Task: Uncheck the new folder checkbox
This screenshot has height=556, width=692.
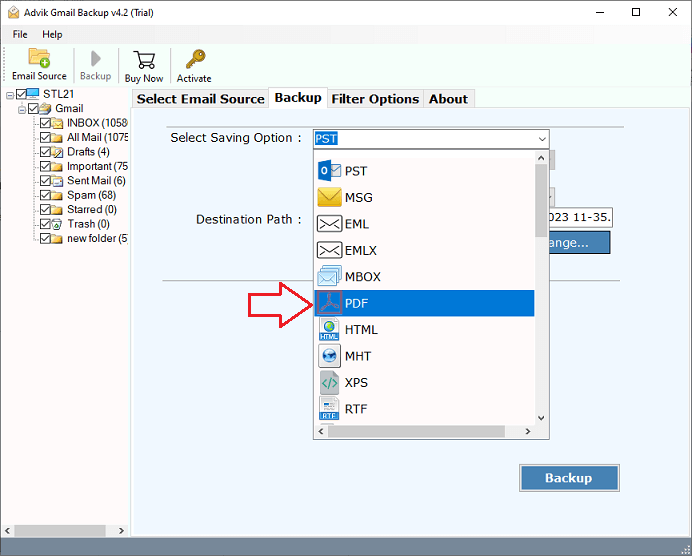Action: (45, 238)
